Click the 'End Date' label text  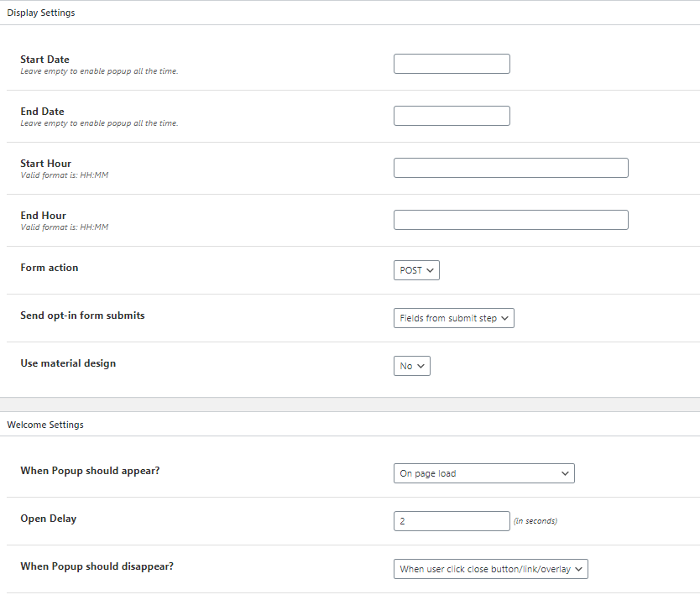point(43,112)
